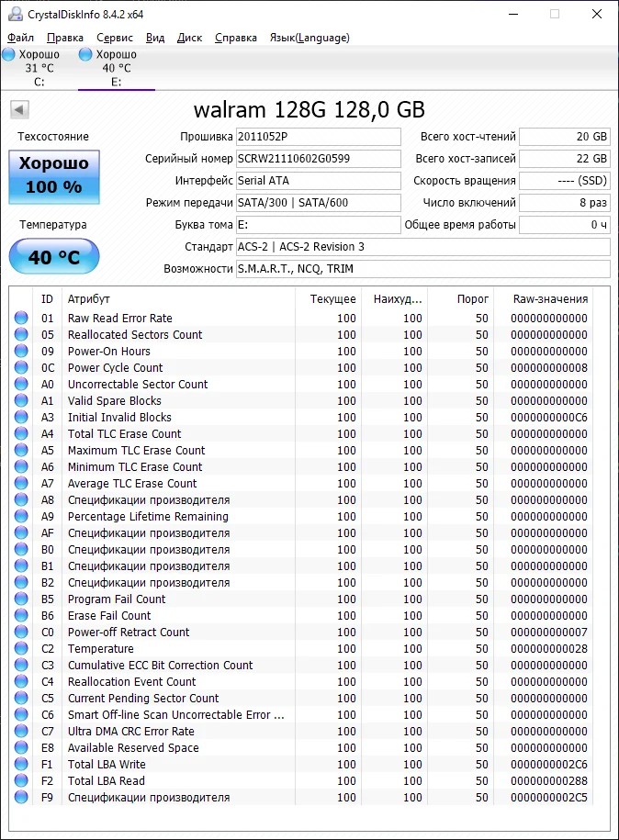Image resolution: width=619 pixels, height=840 pixels.
Task: Open the Сервис menu
Action: pyautogui.click(x=115, y=38)
